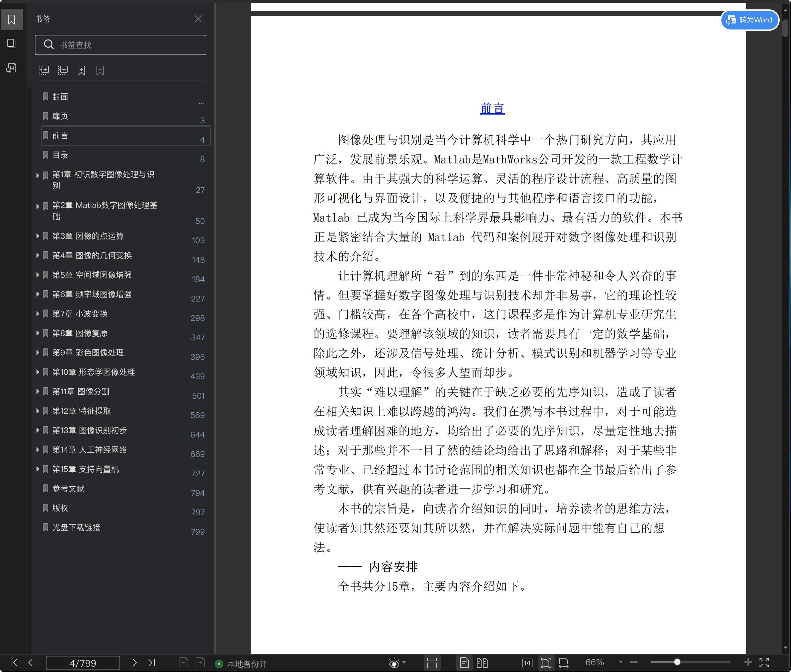Click the page number field 4/799

[83, 663]
